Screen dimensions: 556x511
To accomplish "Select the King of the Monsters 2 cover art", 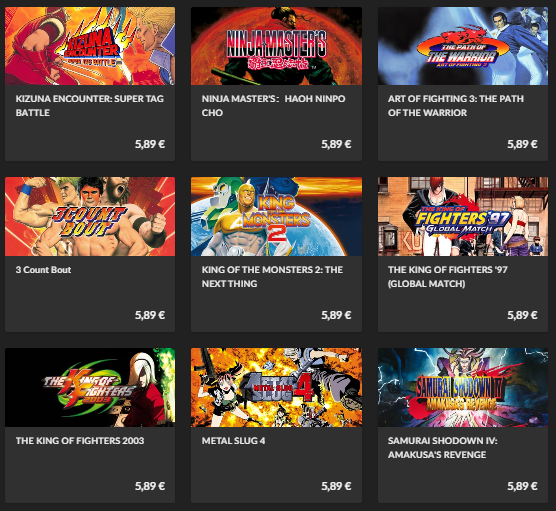I will point(276,216).
